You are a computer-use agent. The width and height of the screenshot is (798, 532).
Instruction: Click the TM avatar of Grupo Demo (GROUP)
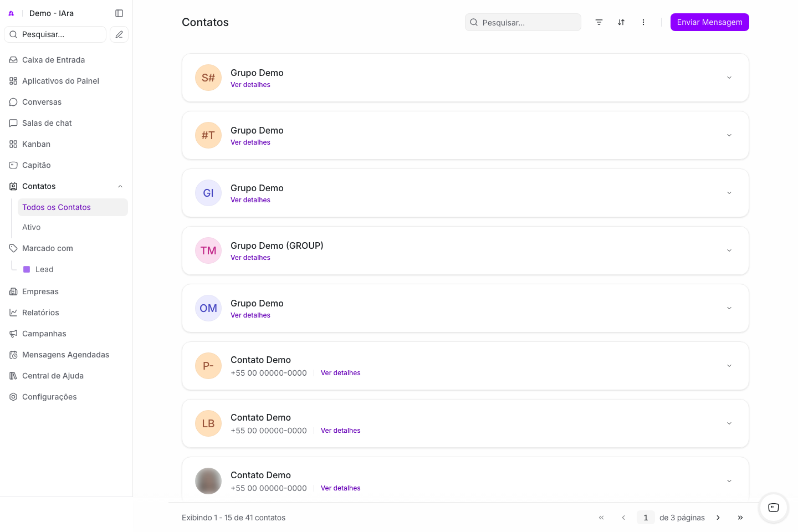click(208, 250)
